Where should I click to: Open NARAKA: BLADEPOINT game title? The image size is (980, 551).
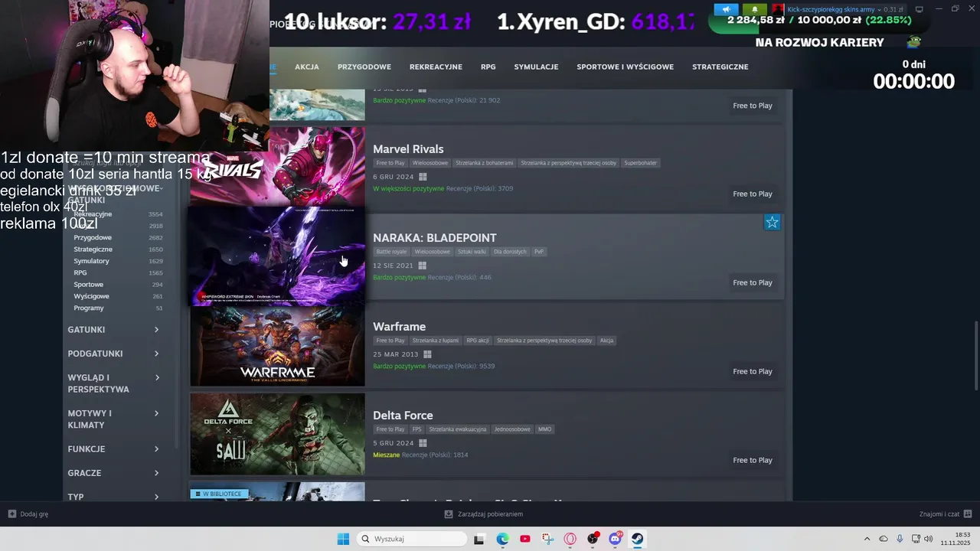click(435, 237)
